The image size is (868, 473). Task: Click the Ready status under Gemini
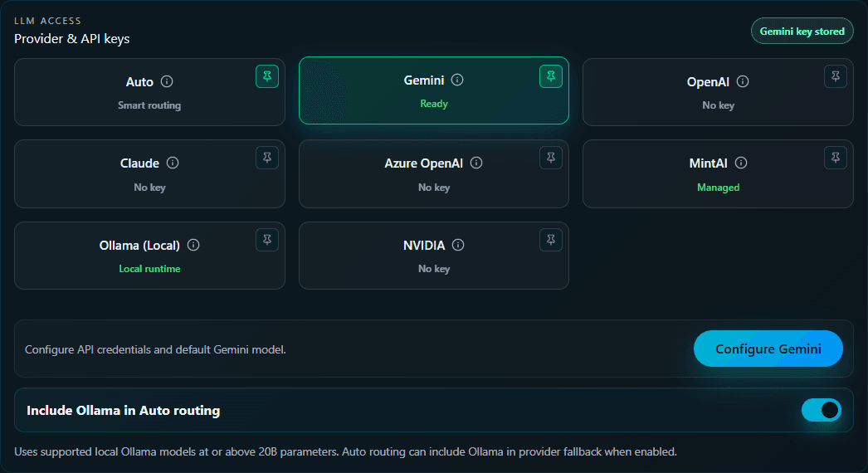pos(434,104)
